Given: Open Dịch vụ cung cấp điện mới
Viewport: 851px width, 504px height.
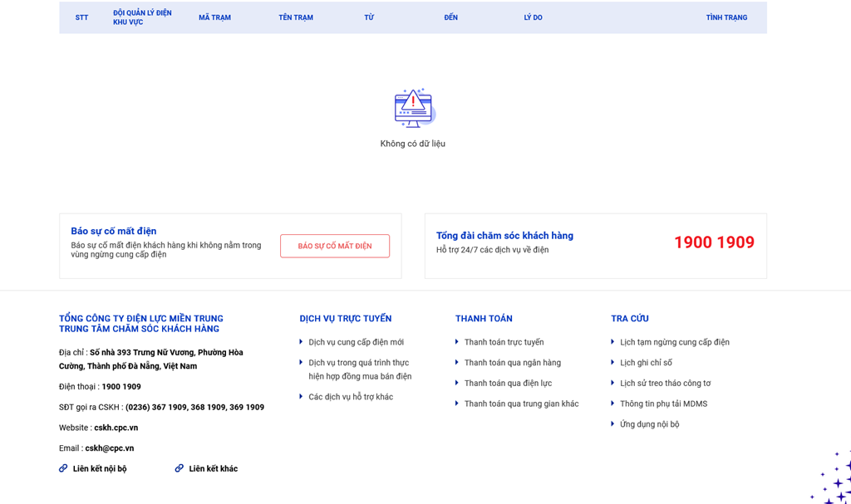Looking at the screenshot, I should tap(356, 342).
